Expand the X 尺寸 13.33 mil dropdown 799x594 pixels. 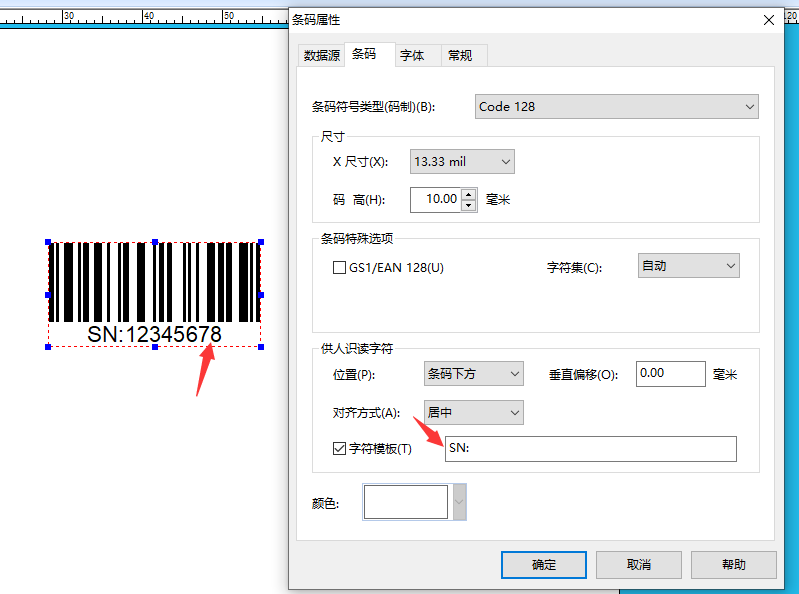click(x=462, y=161)
